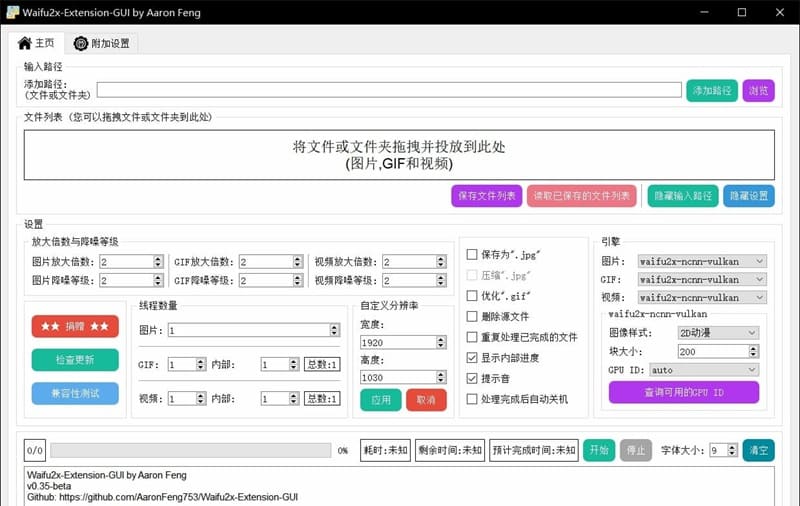Viewport: 800px width, 506px height.
Task: Click the progress bar next to 0/0
Action: tap(190, 450)
